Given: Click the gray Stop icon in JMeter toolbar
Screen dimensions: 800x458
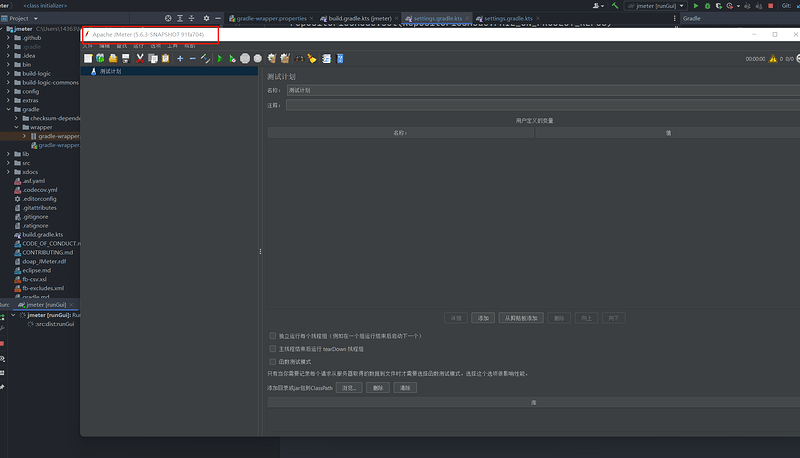Looking at the screenshot, I should 245,59.
